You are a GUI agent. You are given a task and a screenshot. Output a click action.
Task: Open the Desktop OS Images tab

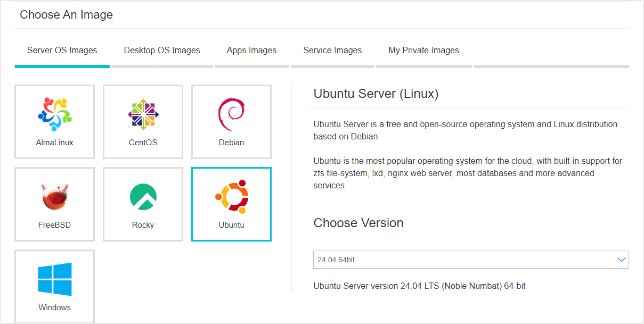[162, 51]
